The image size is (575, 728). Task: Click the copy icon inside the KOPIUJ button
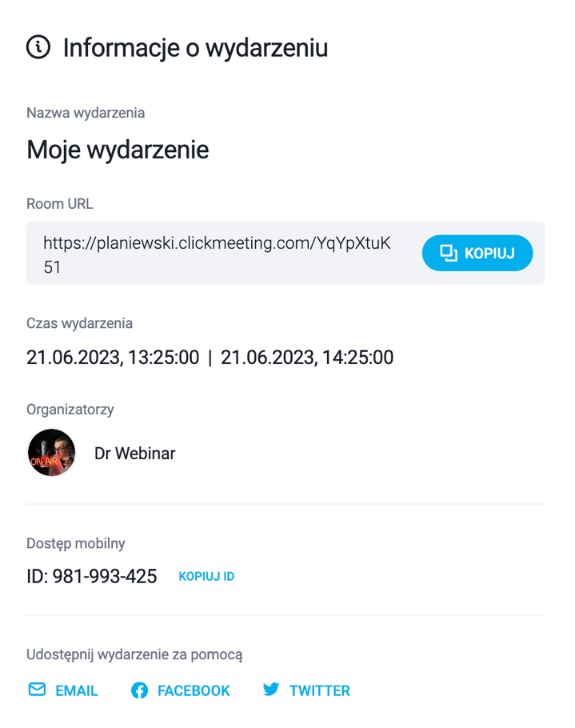449,254
